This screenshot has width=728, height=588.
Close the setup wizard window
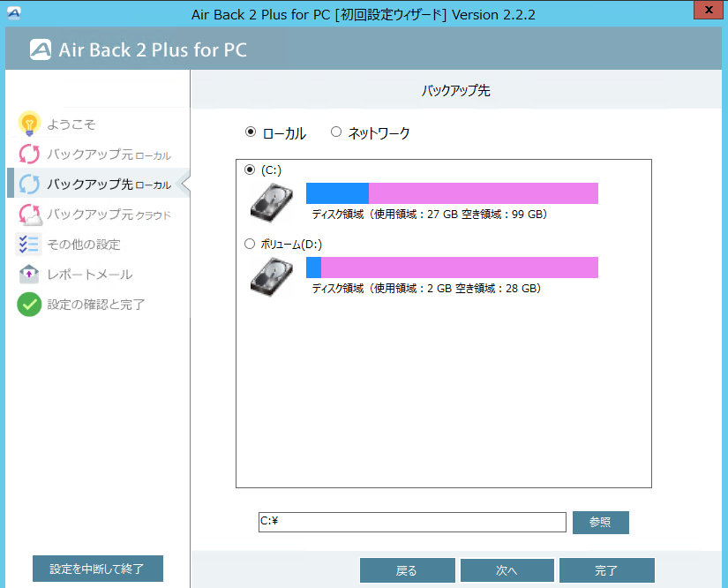708,10
